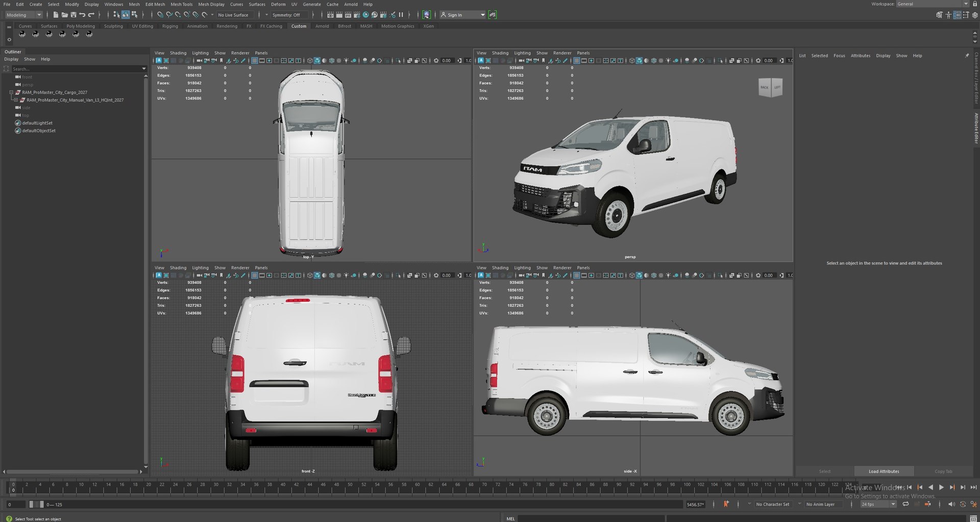The height and width of the screenshot is (522, 980).
Task: Switch to the Poly Modeling shelf tab
Action: point(81,26)
